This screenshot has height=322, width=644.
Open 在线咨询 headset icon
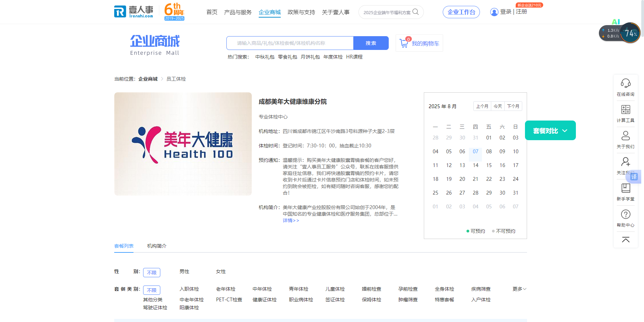pyautogui.click(x=625, y=83)
